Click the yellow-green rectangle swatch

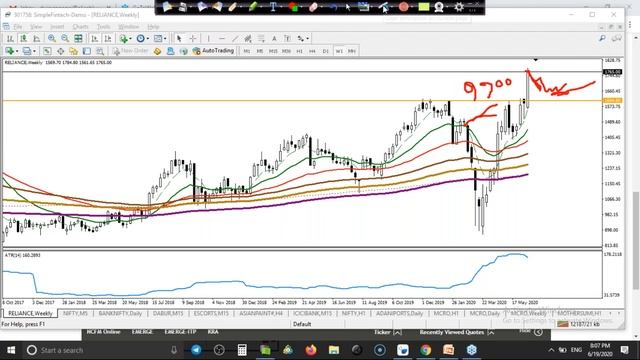[x=424, y=7]
